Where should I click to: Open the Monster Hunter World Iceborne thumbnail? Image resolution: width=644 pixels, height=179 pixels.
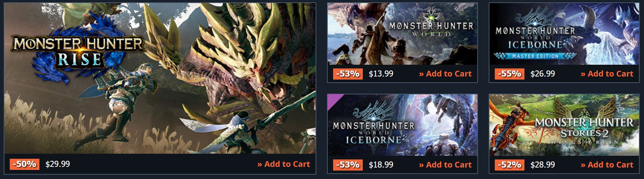coord(402,125)
